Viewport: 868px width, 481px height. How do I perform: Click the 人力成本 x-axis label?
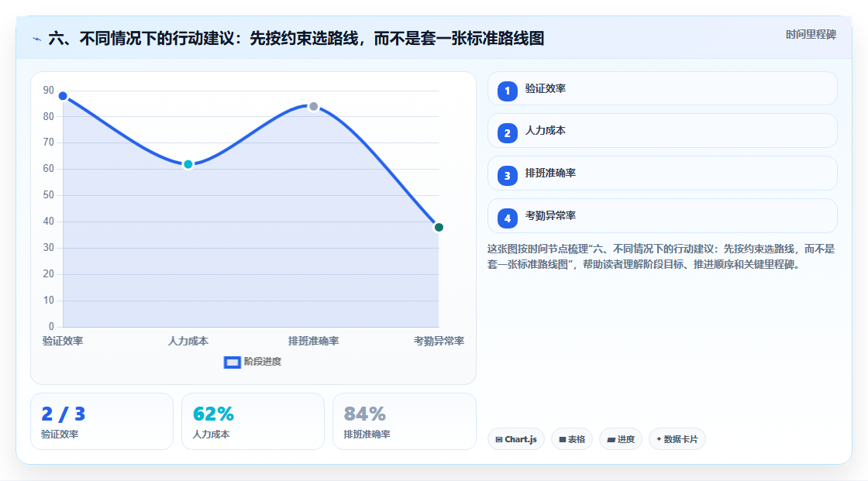(188, 341)
